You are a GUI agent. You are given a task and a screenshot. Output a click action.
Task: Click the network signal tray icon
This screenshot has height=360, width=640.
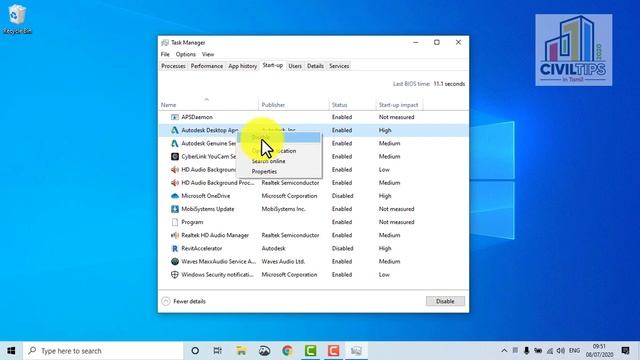pyautogui.click(x=550, y=351)
